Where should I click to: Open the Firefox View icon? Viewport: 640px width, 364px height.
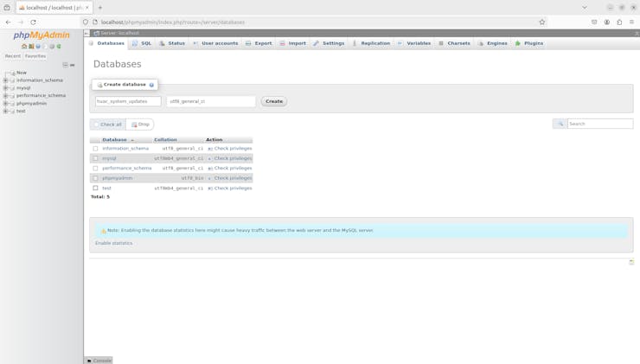point(7,7)
